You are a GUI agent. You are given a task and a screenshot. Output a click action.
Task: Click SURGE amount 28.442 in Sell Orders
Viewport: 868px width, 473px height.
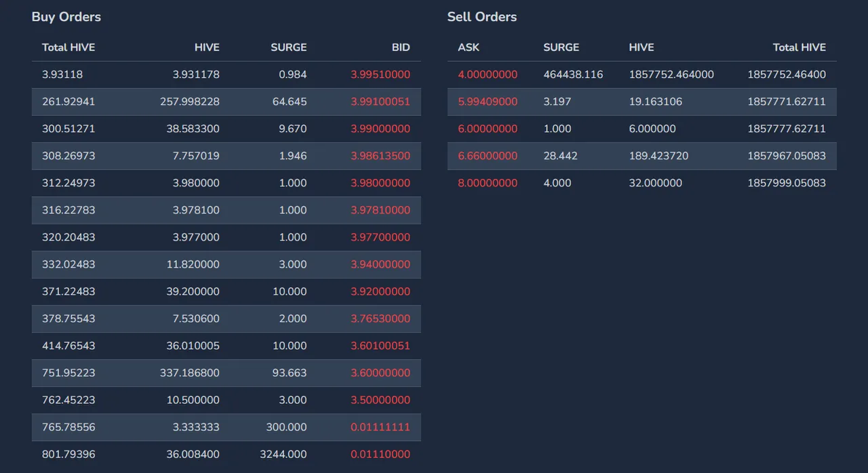click(x=560, y=156)
